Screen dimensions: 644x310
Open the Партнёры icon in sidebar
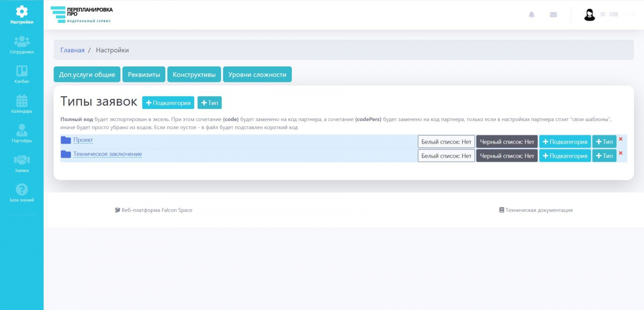click(22, 130)
